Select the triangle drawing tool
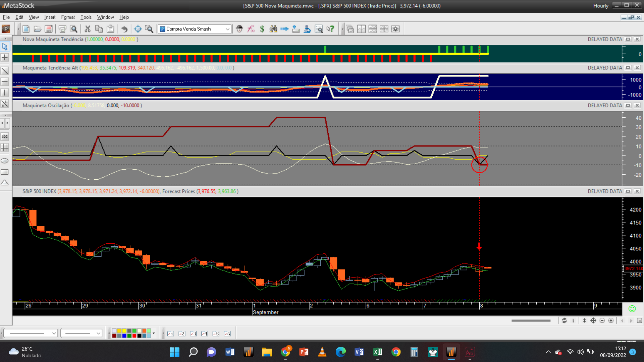The image size is (644, 362). 5,183
